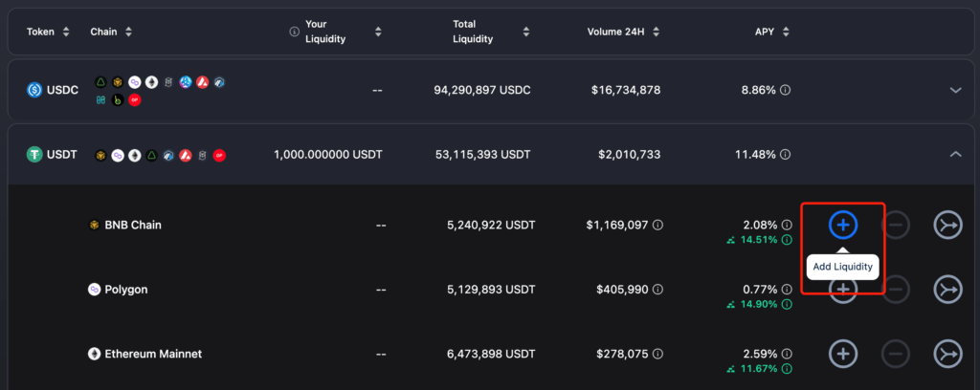Image resolution: width=980 pixels, height=390 pixels.
Task: Click the info icon beside Polygon 14.90% reward
Action: coord(786,305)
